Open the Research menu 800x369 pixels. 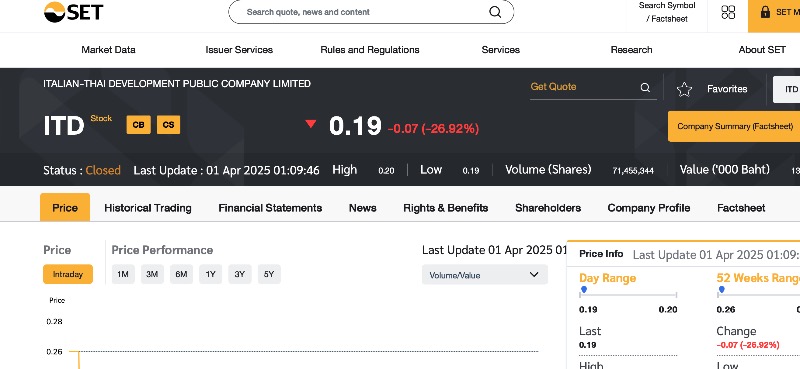(x=631, y=50)
